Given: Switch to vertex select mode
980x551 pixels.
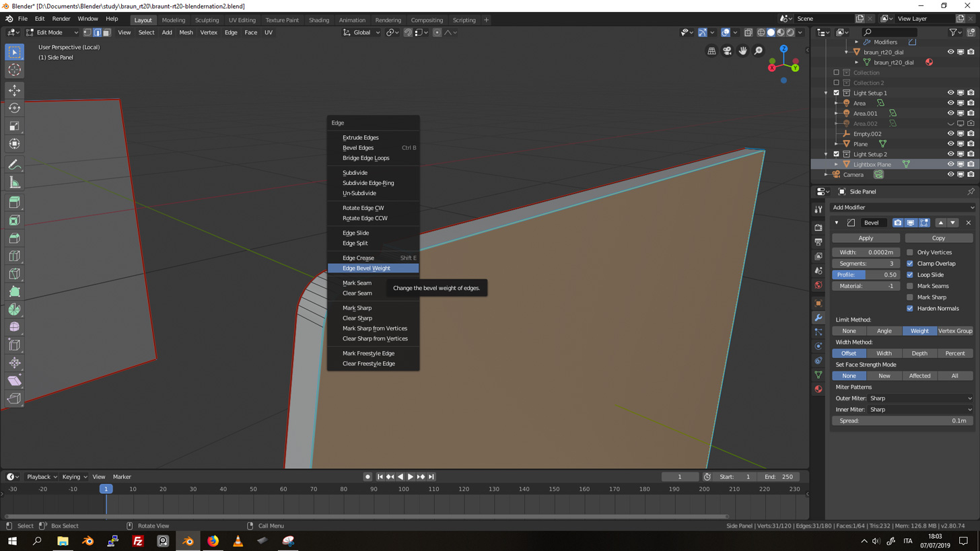Looking at the screenshot, I should click(x=87, y=32).
